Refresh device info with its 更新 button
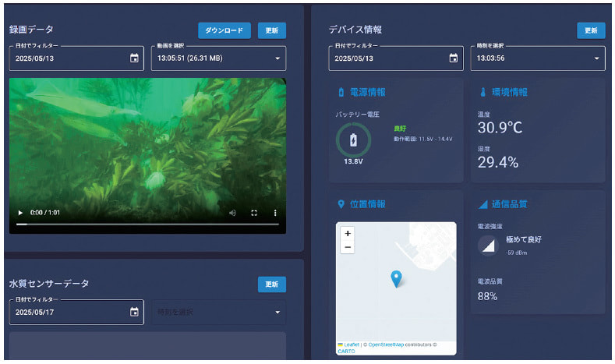Screen dimensions: 615x364 click(x=591, y=30)
